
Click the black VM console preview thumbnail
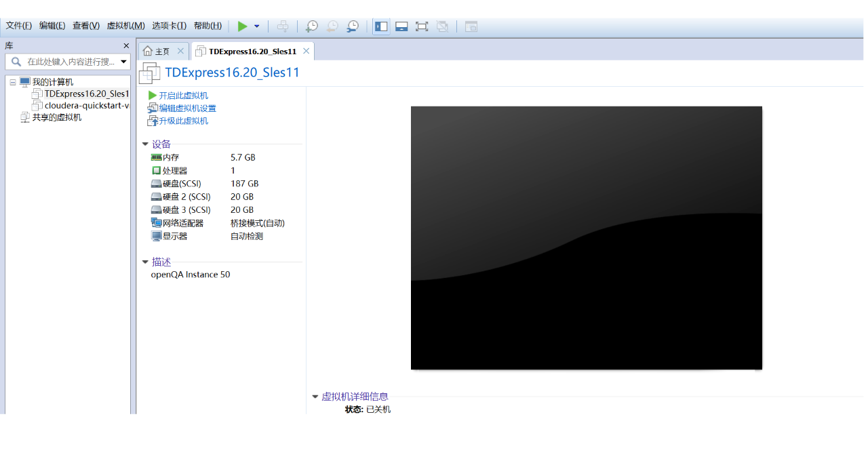click(587, 238)
